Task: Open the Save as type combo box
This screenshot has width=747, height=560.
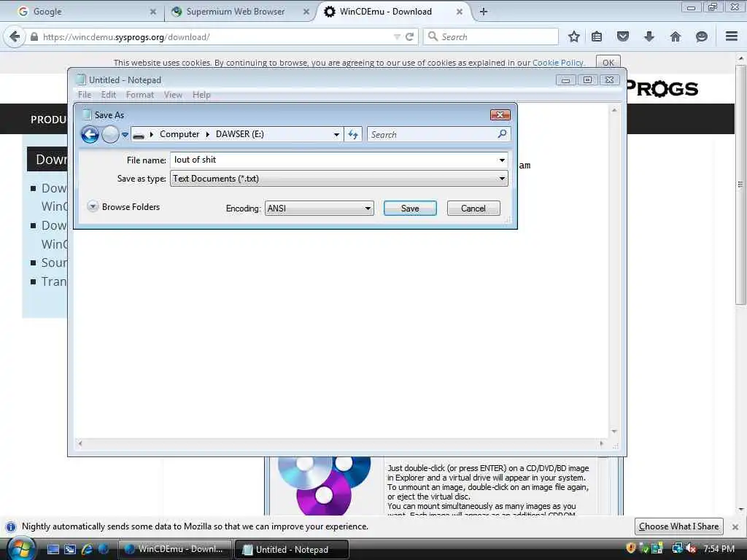Action: pos(338,179)
